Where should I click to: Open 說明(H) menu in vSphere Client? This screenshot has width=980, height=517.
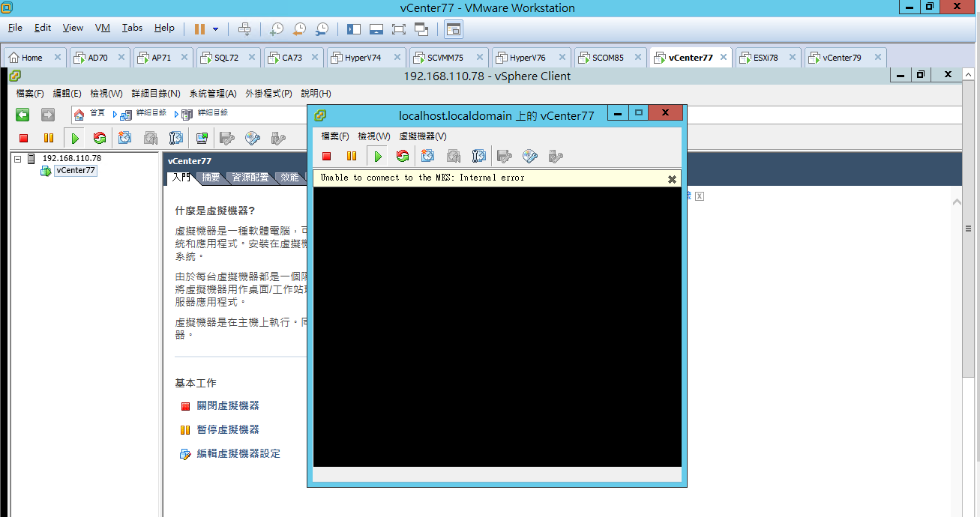click(316, 94)
